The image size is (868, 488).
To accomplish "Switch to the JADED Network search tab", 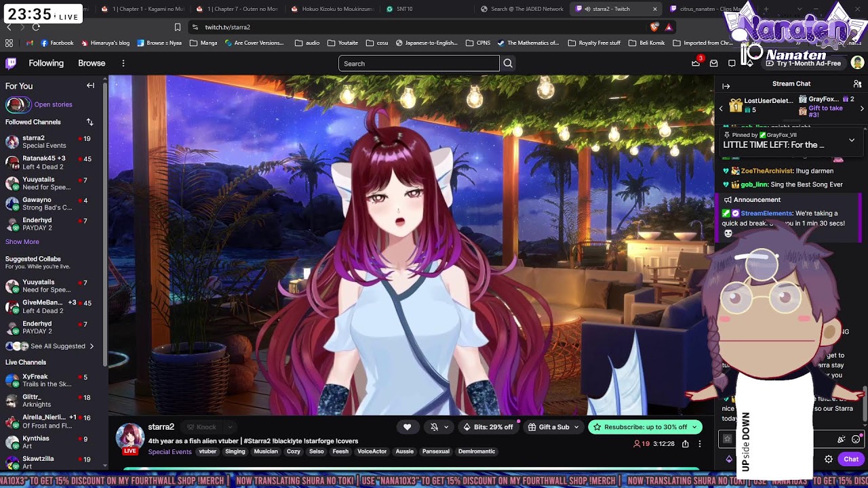I will tap(521, 9).
